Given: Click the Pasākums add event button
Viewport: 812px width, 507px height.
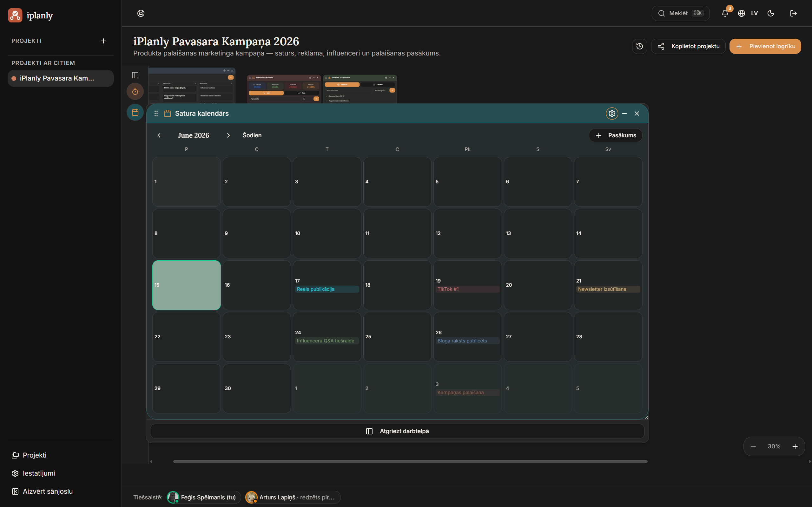Looking at the screenshot, I should (x=615, y=135).
